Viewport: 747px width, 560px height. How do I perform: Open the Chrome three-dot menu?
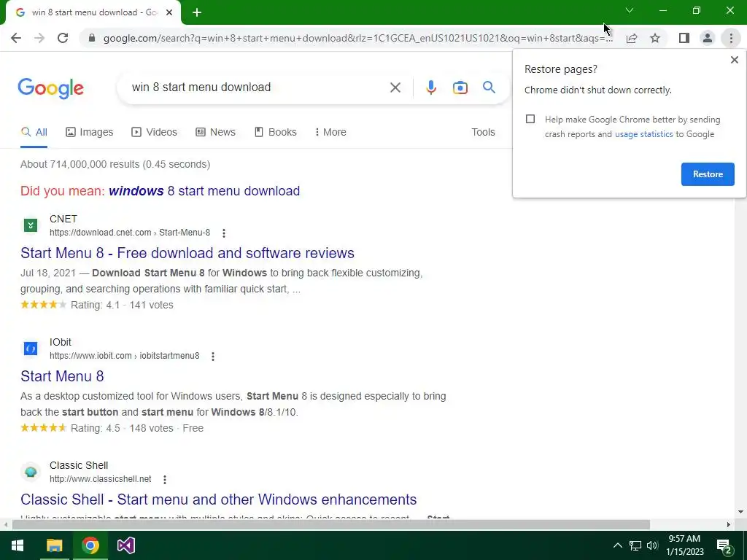point(731,38)
